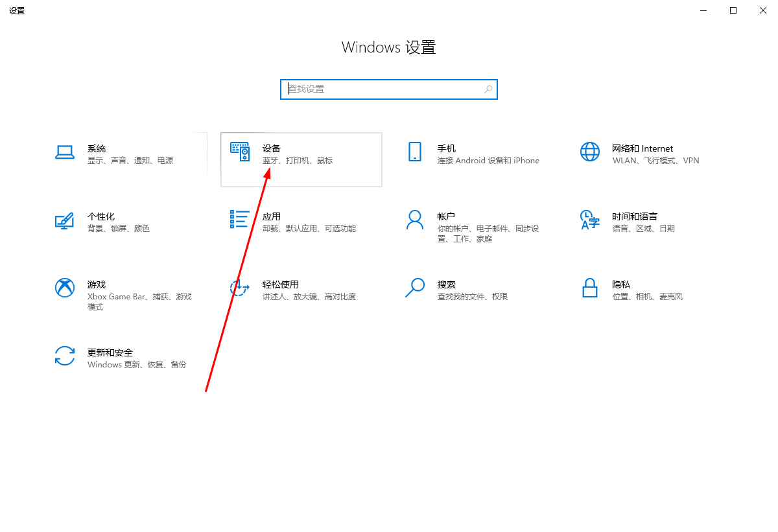
Task: Click the 应用 list icon
Action: (x=240, y=219)
